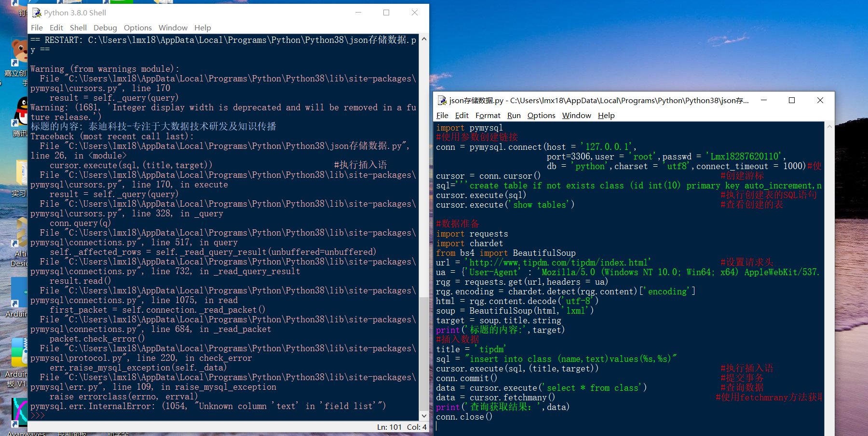Viewport: 868px width, 436px height.
Task: Open Help menu in the json editor window
Action: (x=606, y=116)
